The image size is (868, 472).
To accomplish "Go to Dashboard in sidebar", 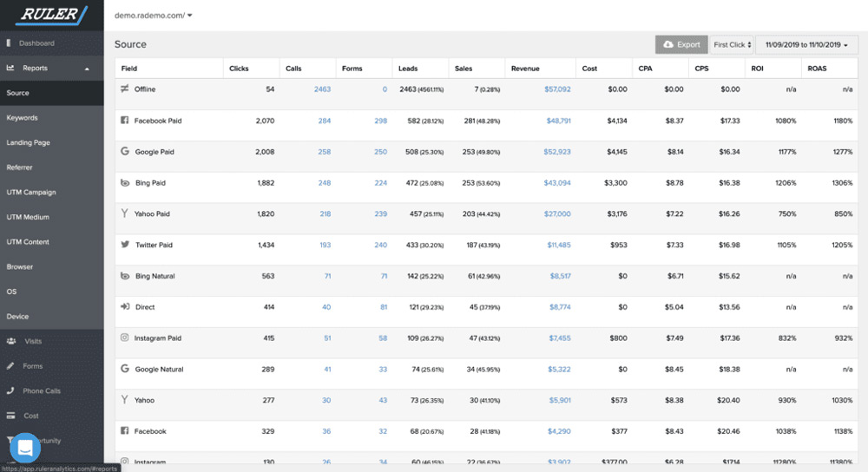I will [x=51, y=43].
